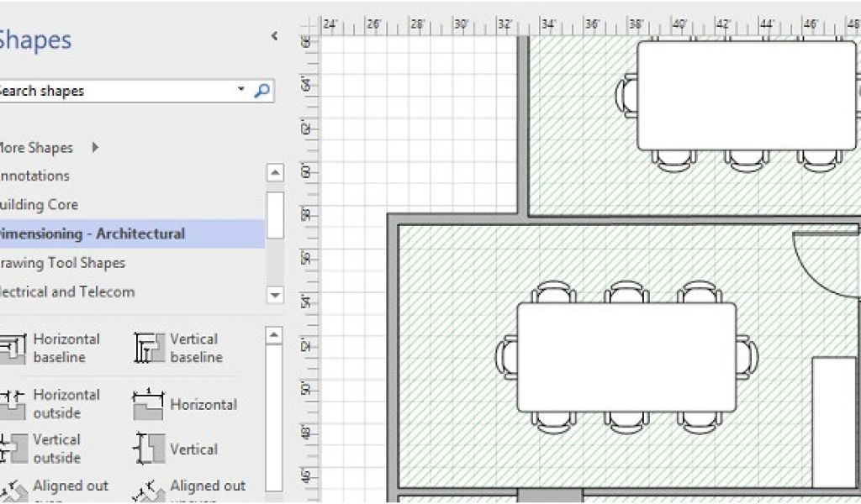
Task: Select the Vertical baseline dimension shape icon
Action: (149, 349)
